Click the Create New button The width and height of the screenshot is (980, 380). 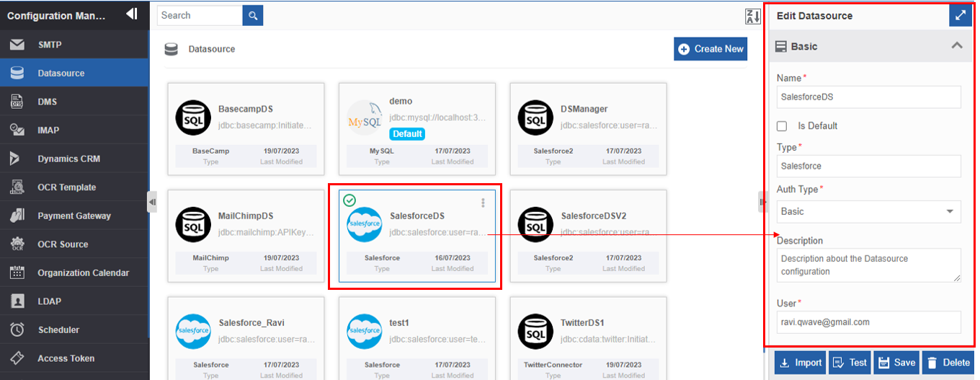710,49
